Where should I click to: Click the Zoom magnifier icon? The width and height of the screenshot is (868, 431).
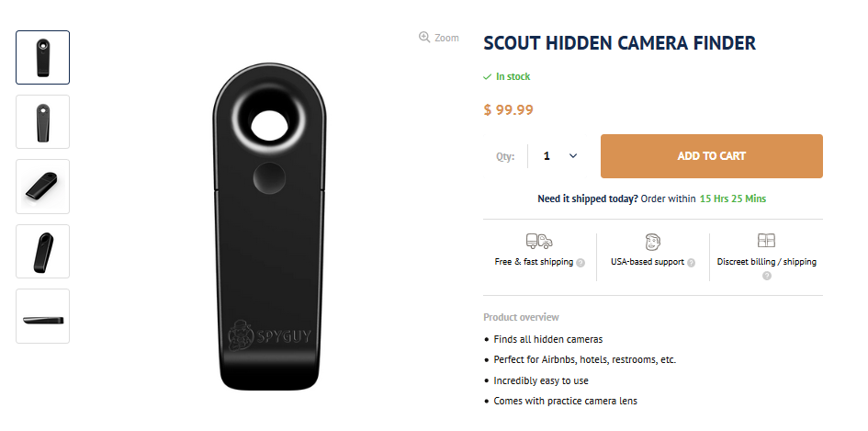(x=424, y=38)
